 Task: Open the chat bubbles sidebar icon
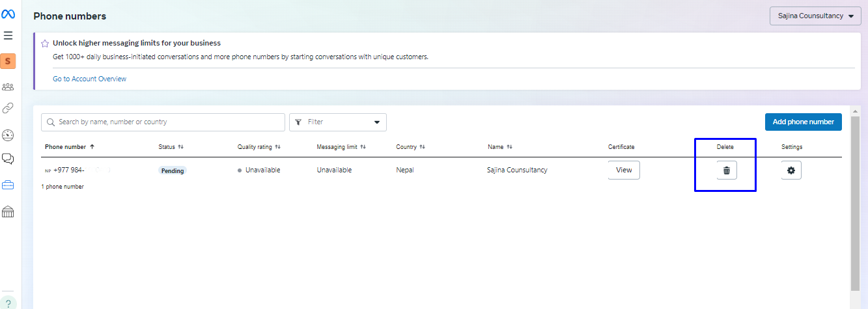[8, 159]
